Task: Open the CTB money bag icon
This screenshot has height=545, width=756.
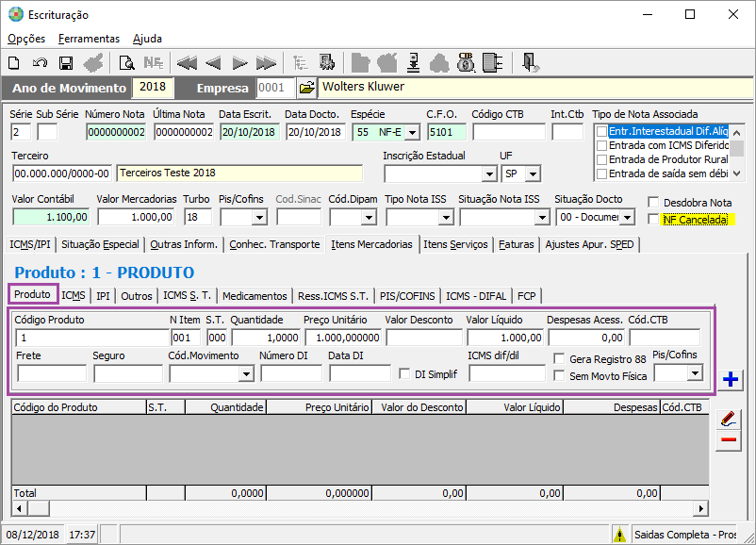Action: click(x=466, y=62)
